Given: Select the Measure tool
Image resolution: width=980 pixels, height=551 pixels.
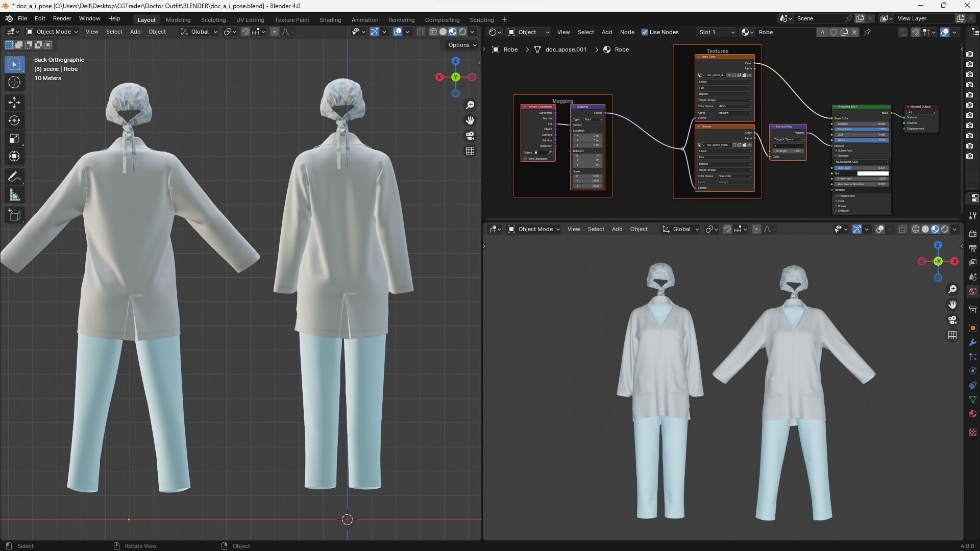Looking at the screenshot, I should [14, 195].
